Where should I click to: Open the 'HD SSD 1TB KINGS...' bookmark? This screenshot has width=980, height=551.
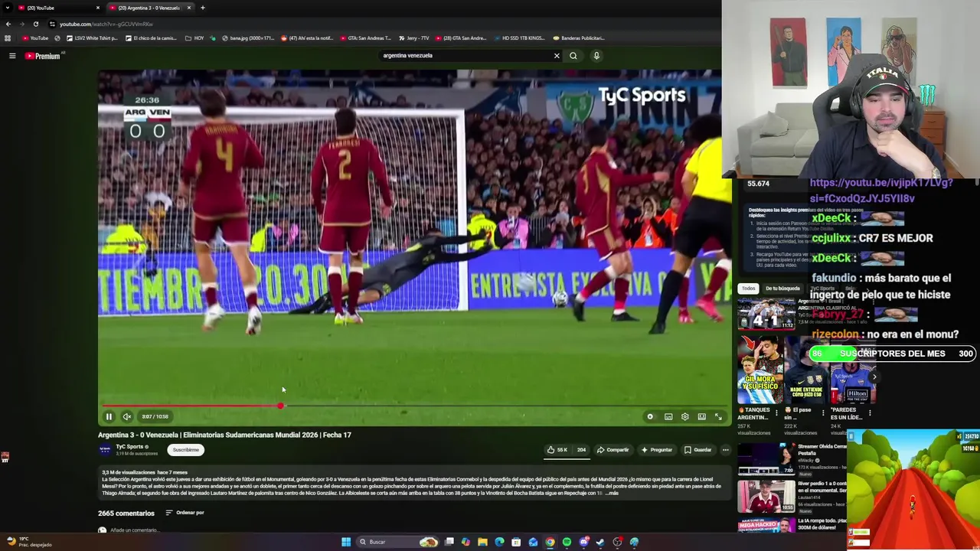tap(519, 38)
